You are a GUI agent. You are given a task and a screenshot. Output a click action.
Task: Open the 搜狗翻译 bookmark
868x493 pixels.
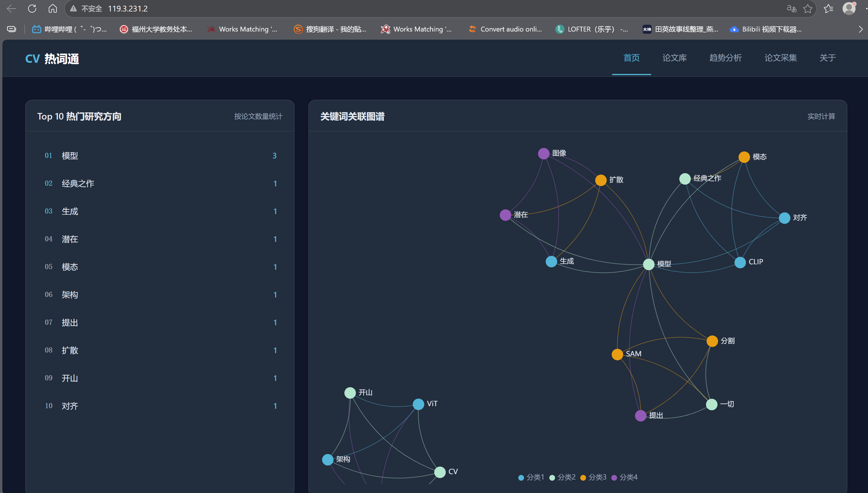click(x=330, y=29)
